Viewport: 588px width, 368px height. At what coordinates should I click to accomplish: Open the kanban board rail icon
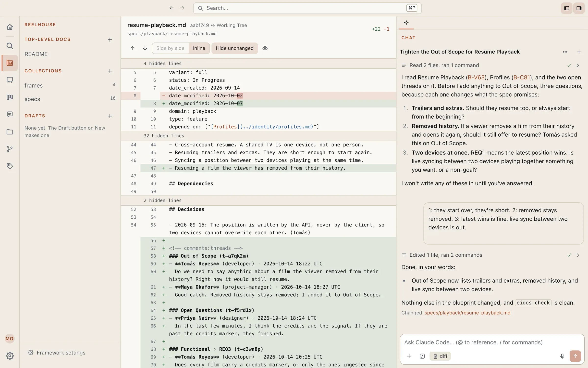click(10, 97)
